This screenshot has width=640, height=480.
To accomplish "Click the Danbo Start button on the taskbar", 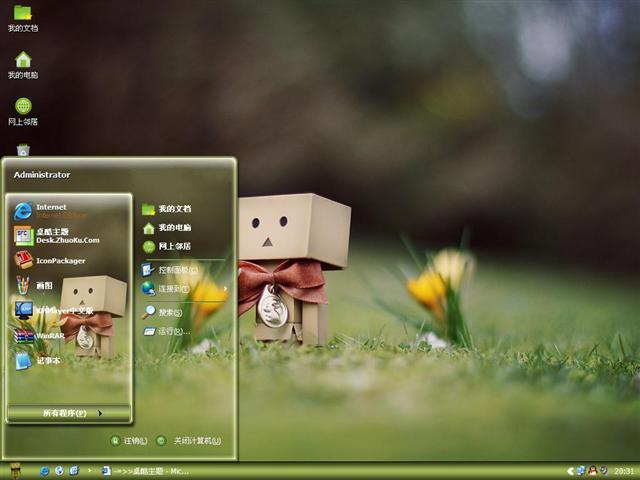I will (x=15, y=471).
